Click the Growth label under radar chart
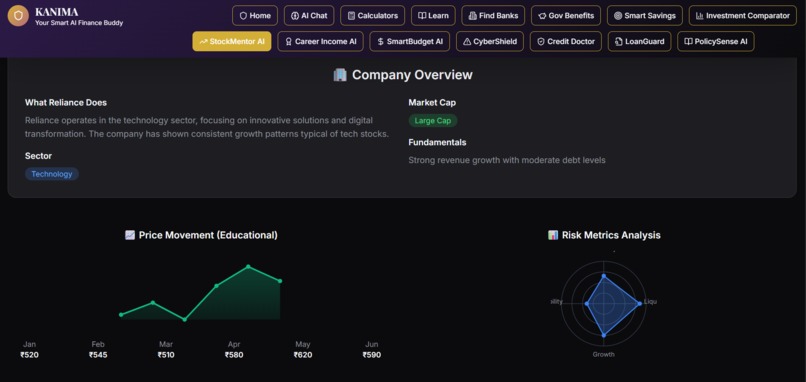This screenshot has height=382, width=806. tap(603, 354)
